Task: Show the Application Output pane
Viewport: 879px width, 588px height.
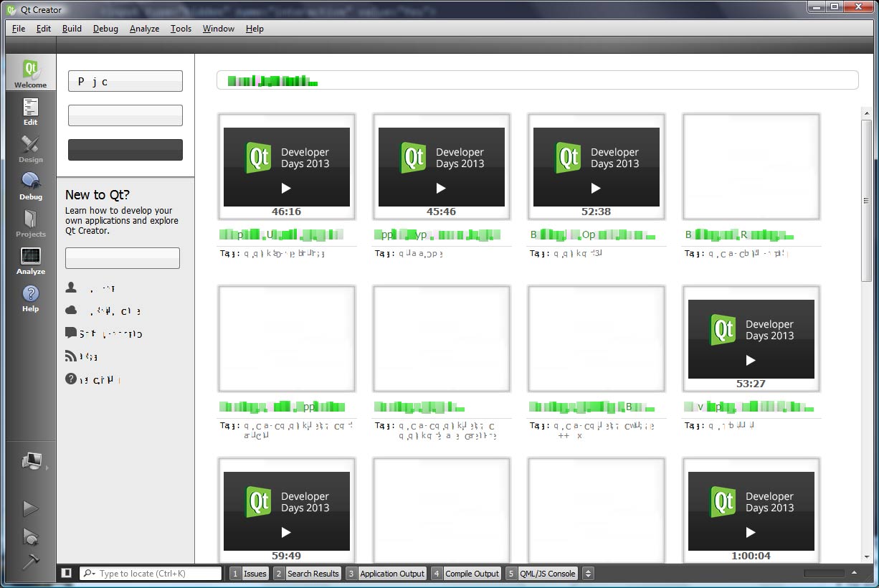Action: [386, 574]
